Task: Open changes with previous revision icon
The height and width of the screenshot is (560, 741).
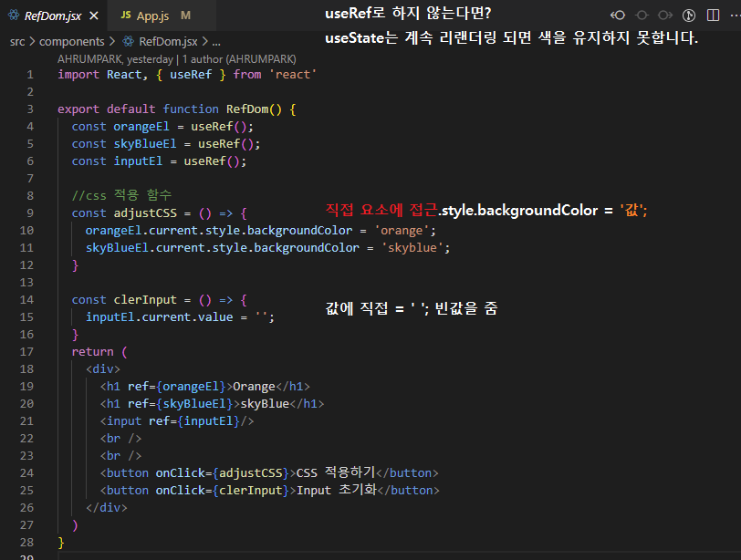Action: [x=617, y=16]
